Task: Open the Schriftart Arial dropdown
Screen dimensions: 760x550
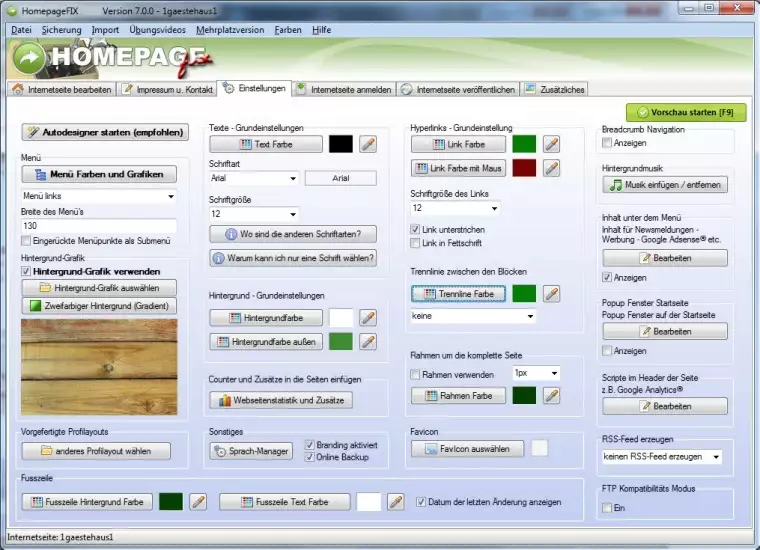Action: 254,178
